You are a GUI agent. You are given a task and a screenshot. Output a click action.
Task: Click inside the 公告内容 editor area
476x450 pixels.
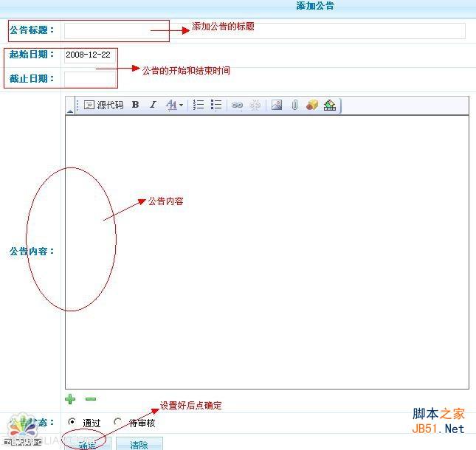tap(267, 252)
